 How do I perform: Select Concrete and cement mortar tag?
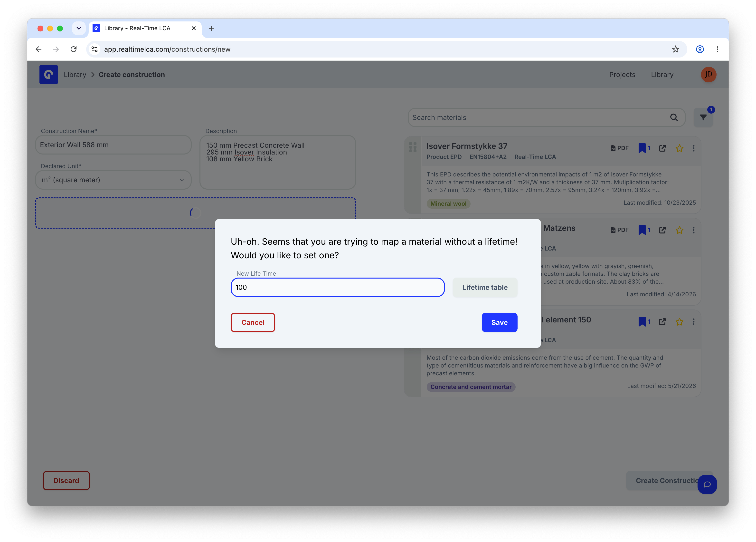click(471, 387)
